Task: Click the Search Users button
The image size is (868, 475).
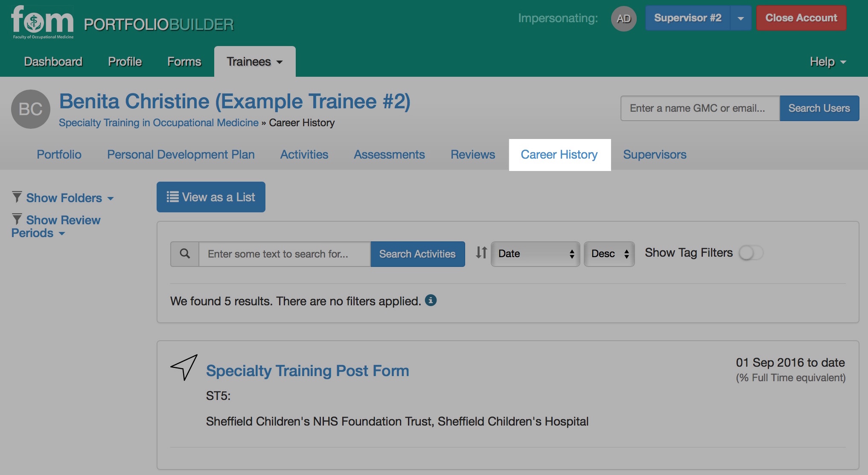Action: click(819, 108)
